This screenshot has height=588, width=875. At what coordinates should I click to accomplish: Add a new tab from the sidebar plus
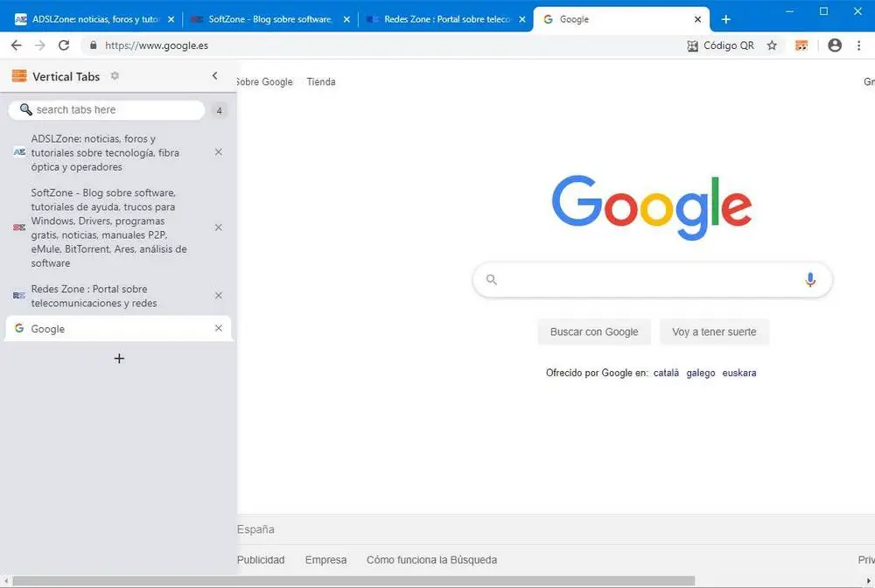[x=119, y=358]
